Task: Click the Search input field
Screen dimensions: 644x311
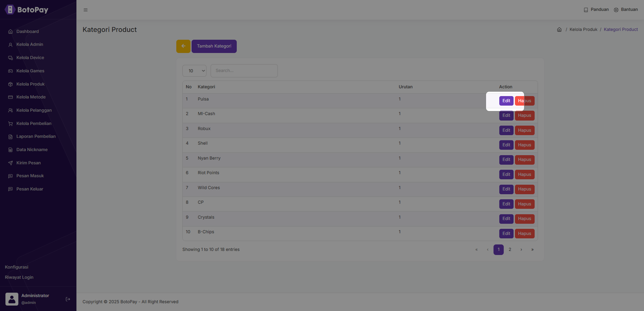Action: pos(244,71)
